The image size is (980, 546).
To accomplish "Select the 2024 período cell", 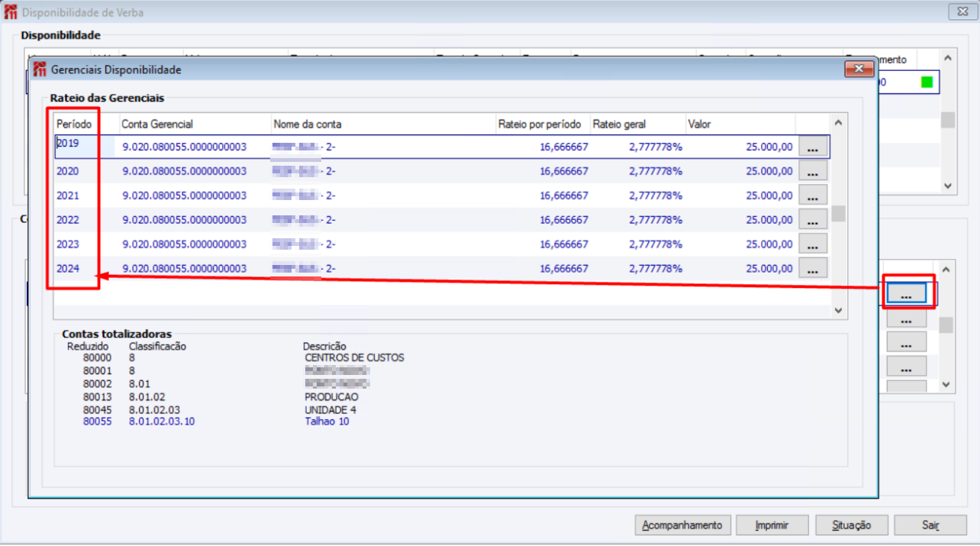I will [68, 269].
